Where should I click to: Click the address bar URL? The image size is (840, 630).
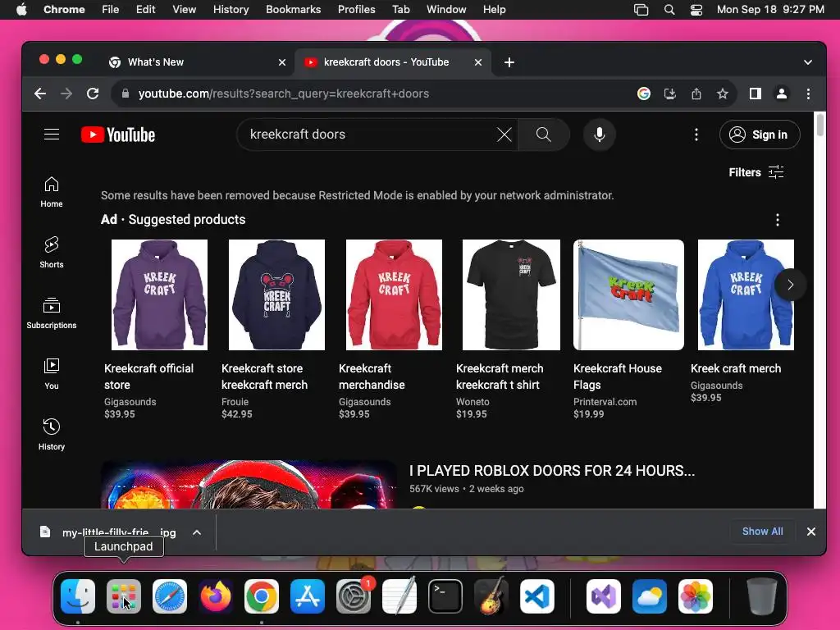(x=283, y=94)
